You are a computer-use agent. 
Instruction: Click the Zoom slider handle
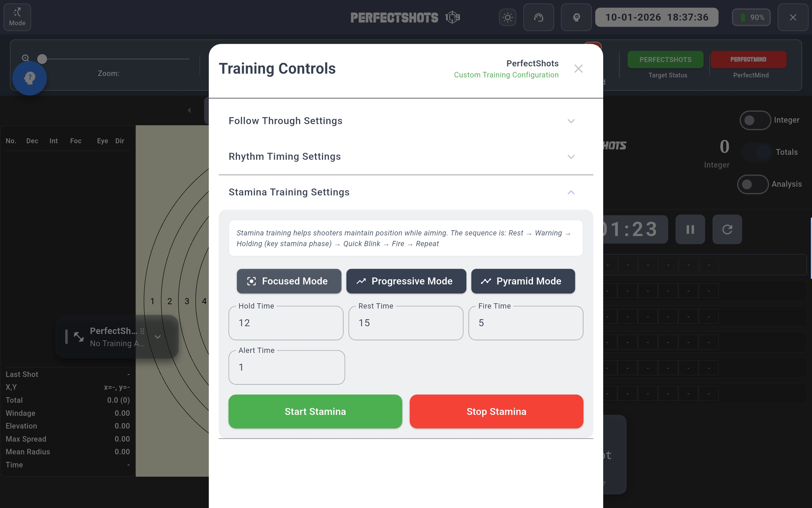42,59
